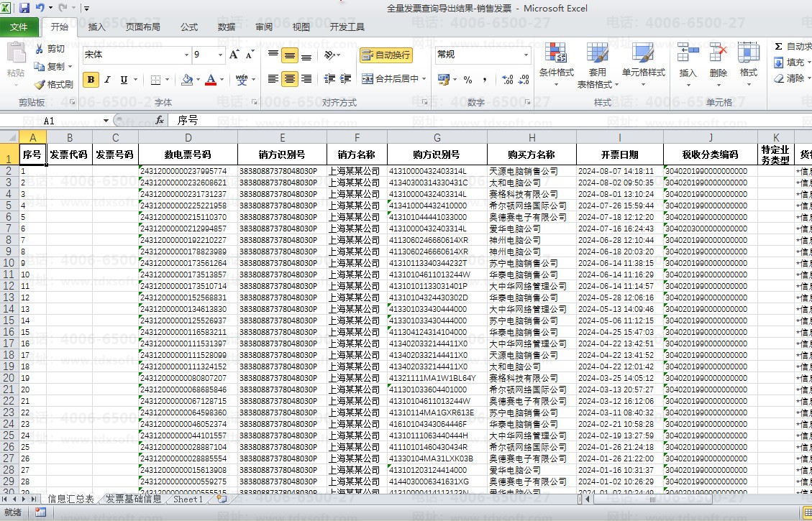Viewport: 812px width, 521px height.
Task: Open the 发票基础信息 sheet tab
Action: 134,499
